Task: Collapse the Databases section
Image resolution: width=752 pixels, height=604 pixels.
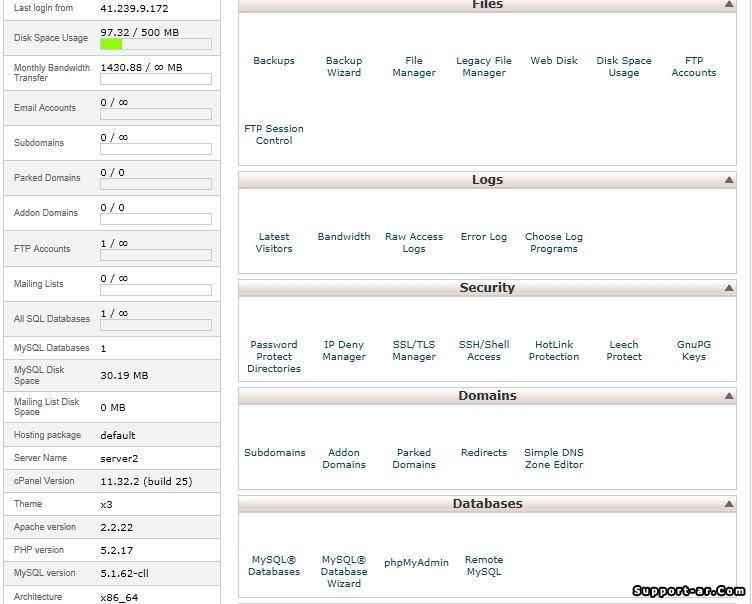Action: [x=728, y=504]
